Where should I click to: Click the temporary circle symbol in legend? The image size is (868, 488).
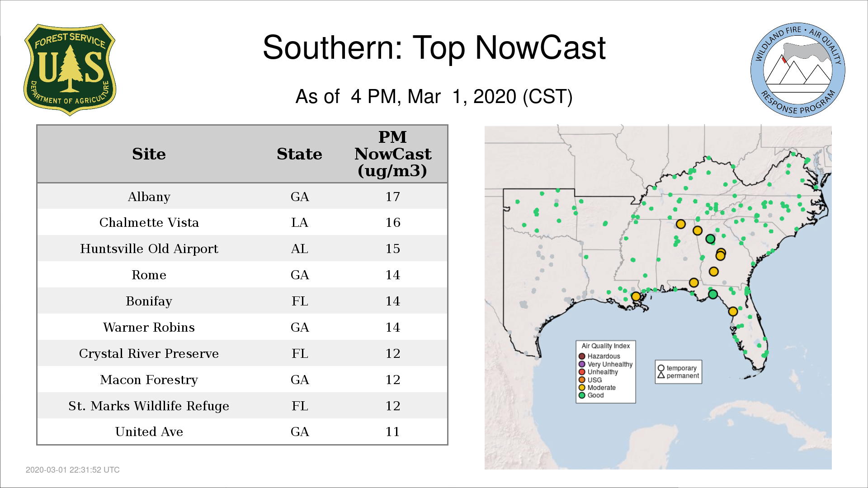click(x=661, y=368)
